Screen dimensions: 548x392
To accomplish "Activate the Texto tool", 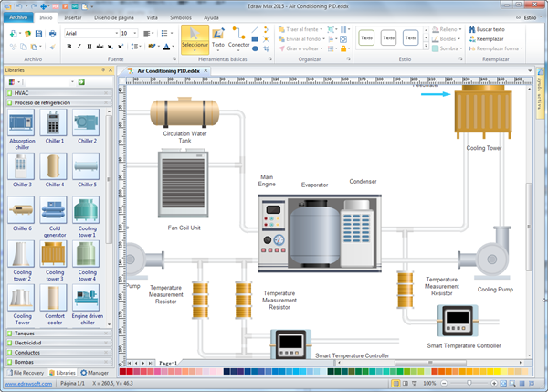I will (x=218, y=37).
